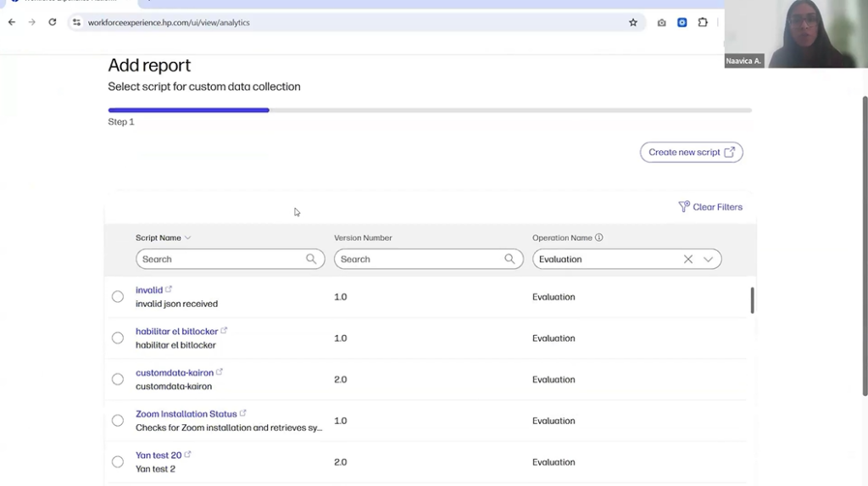Select the Yan test 20 radio button

coord(118,462)
